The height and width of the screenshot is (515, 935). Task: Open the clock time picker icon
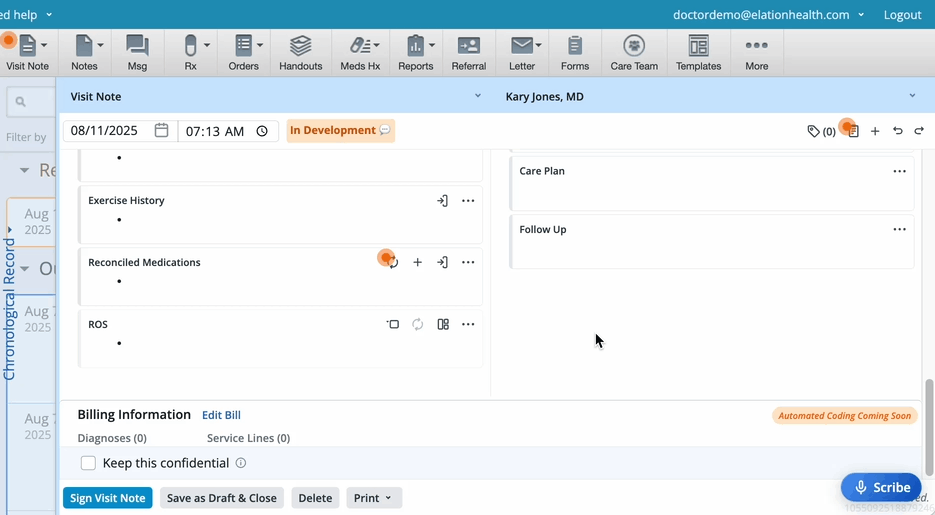pyautogui.click(x=262, y=131)
